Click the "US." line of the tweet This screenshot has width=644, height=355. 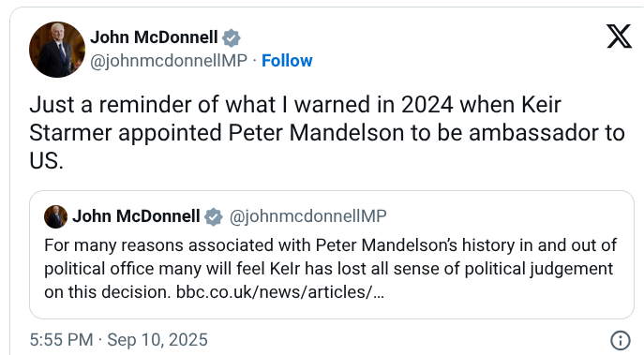click(x=47, y=161)
